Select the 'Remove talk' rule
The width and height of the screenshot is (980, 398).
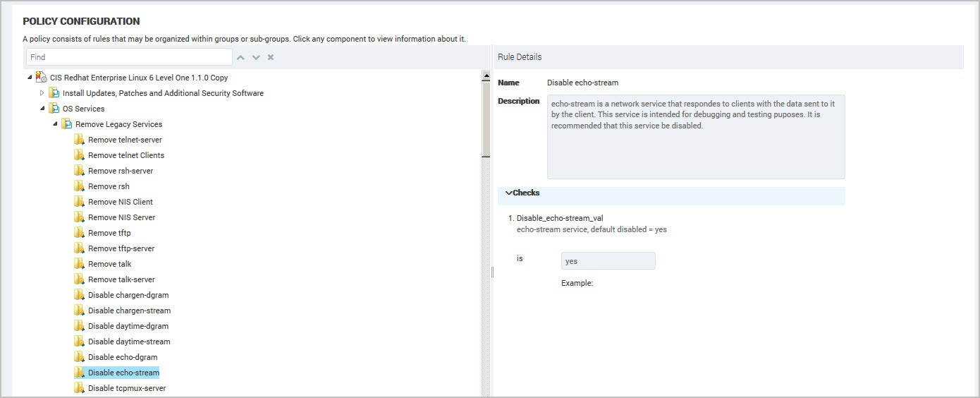tap(109, 264)
